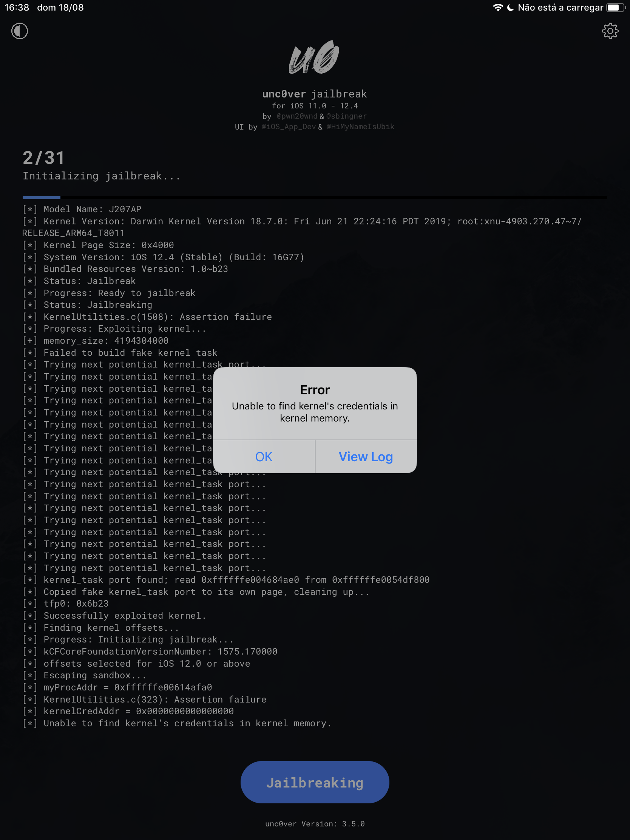The image size is (630, 840).
Task: Tap the large "Initializing jailbreak..." heading under 2/31
Action: pos(101,176)
